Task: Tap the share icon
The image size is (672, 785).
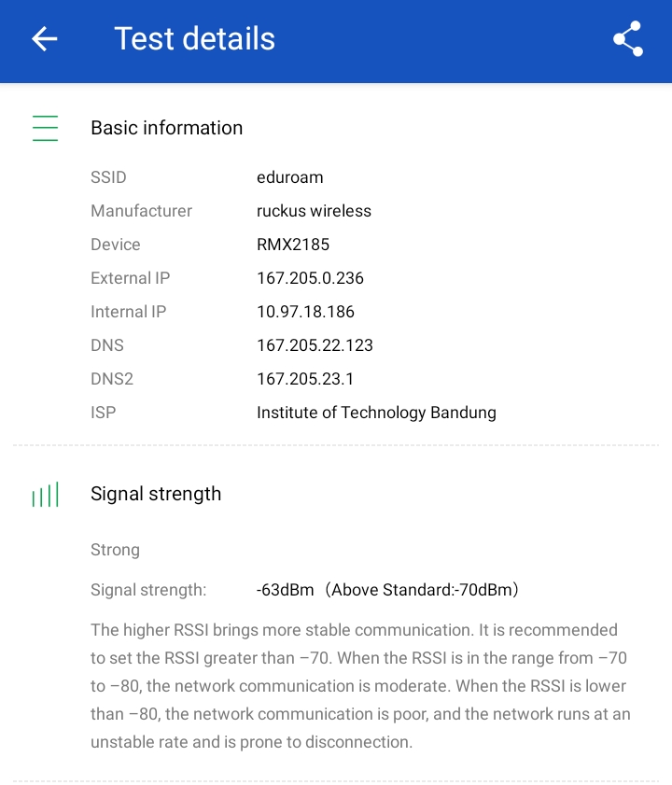Action: tap(627, 38)
